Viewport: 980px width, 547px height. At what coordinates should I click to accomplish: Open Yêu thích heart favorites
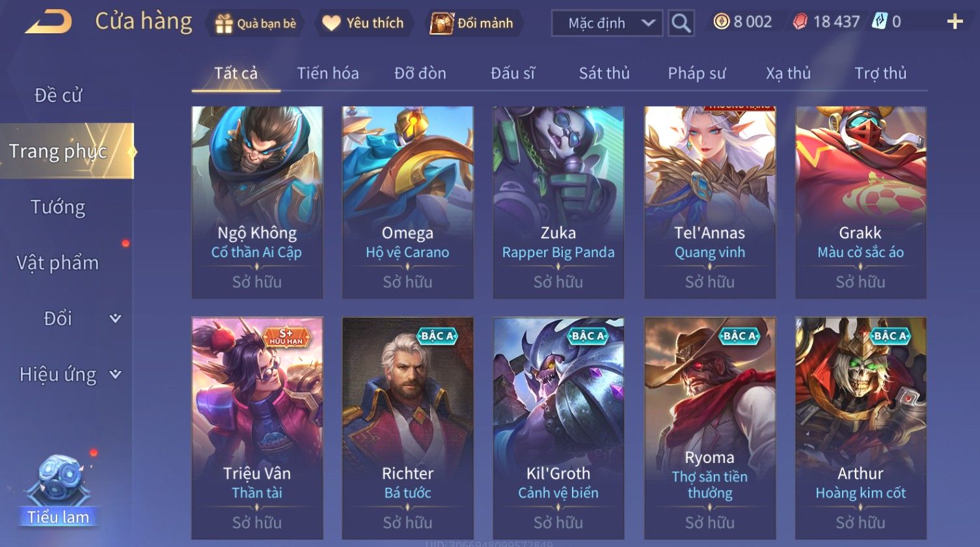click(x=332, y=23)
